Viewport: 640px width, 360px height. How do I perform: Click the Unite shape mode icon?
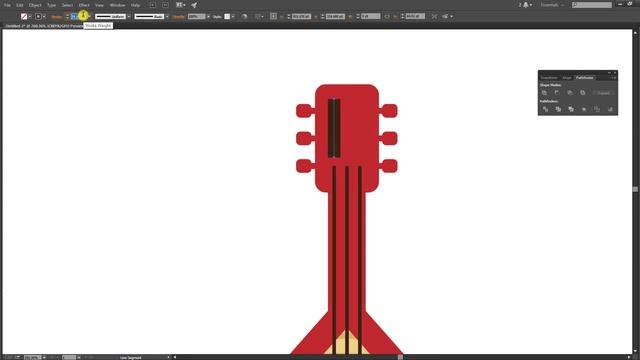pyautogui.click(x=544, y=93)
